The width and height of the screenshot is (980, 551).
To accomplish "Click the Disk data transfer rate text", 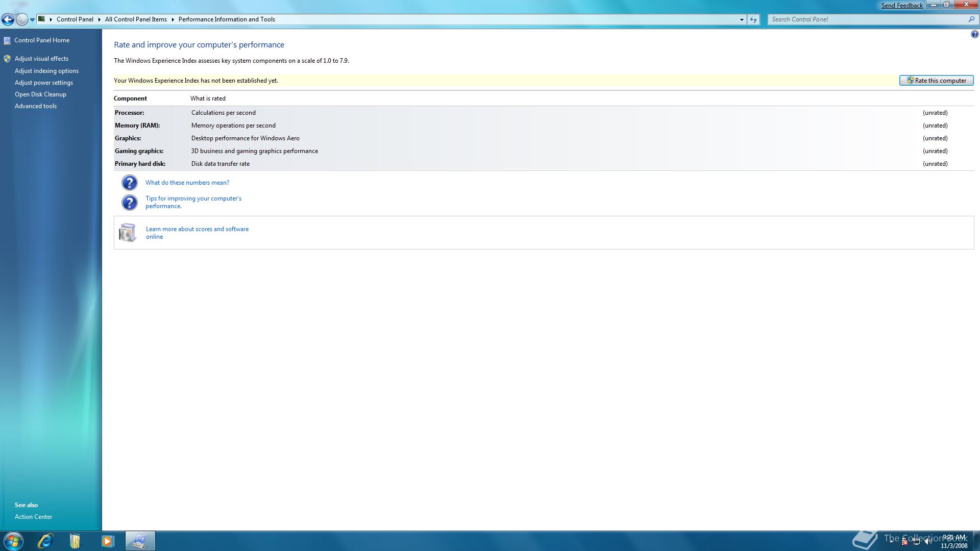I will (x=220, y=164).
